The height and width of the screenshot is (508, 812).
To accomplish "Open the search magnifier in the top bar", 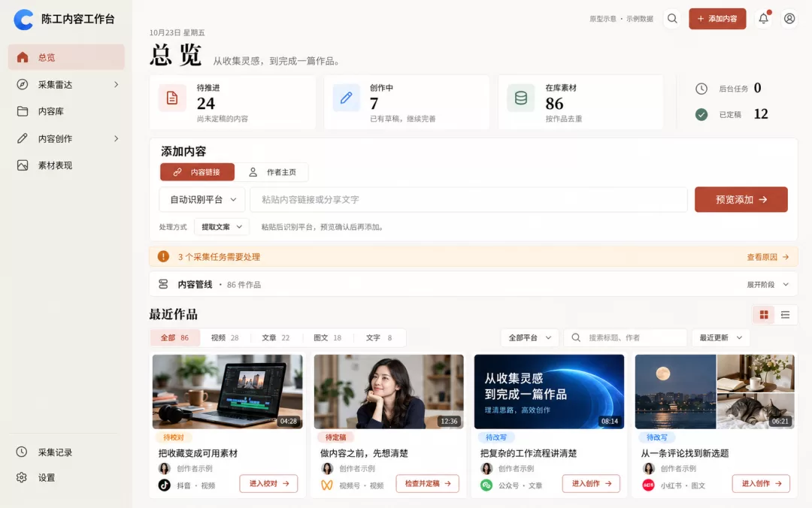I will pyautogui.click(x=672, y=19).
